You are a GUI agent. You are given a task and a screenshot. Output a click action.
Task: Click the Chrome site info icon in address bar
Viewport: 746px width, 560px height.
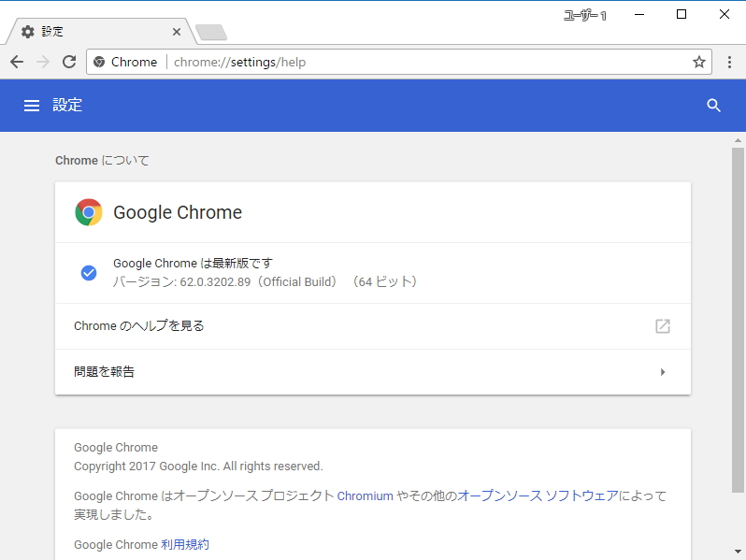(x=99, y=62)
